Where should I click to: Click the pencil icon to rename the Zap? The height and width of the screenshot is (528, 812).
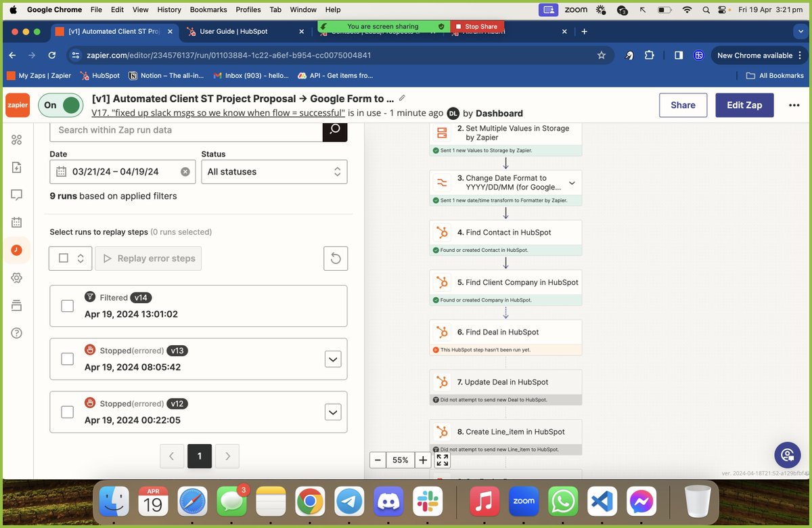(402, 98)
